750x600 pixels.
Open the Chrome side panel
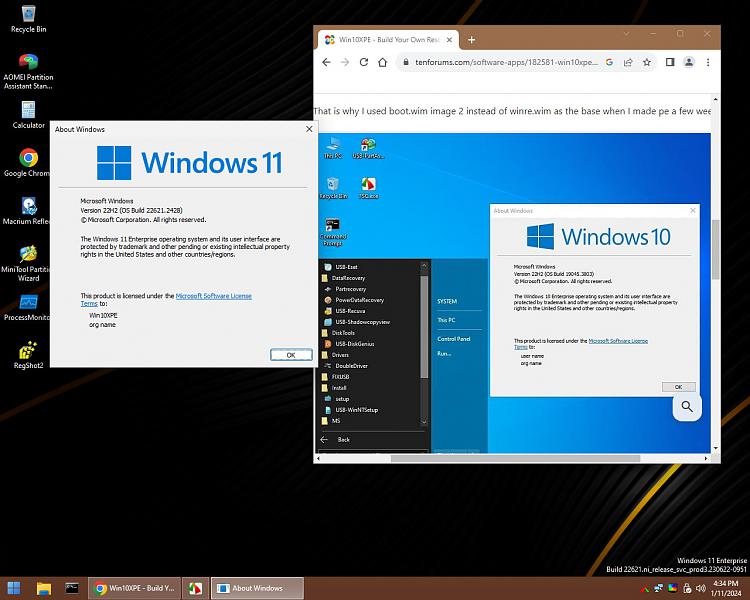coord(670,62)
